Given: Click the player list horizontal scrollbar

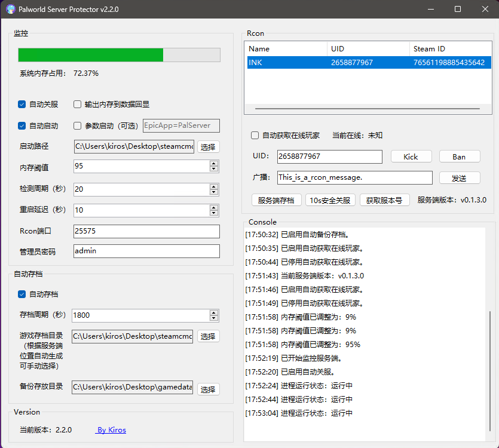Looking at the screenshot, I should (x=368, y=109).
